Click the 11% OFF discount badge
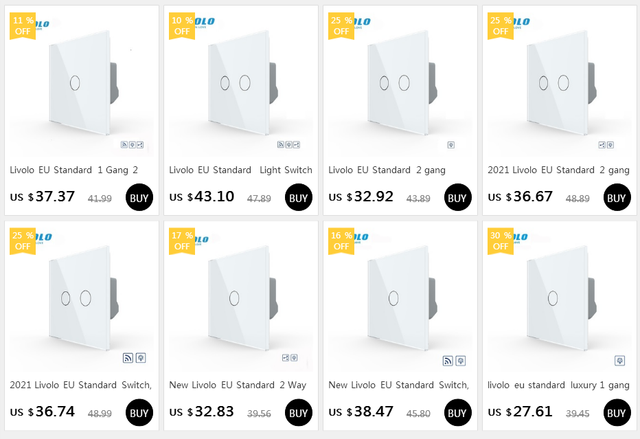Viewport: 640px width, 439px height. (x=24, y=25)
